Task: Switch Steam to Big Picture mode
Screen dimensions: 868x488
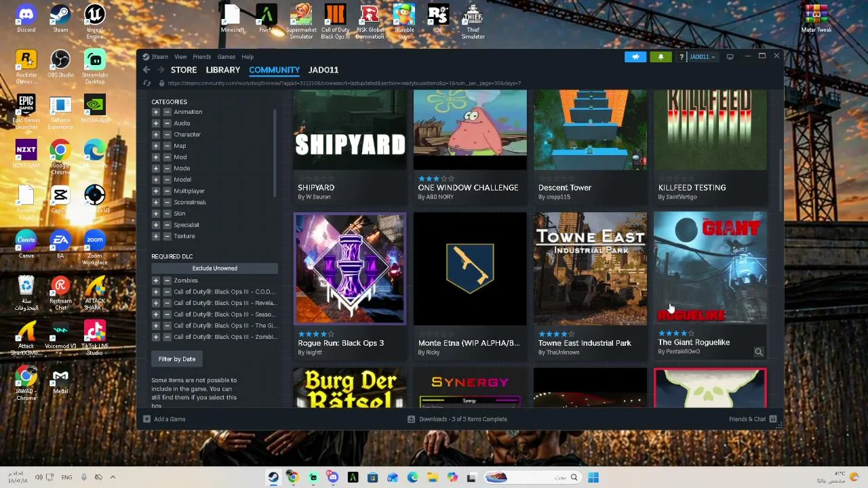Action: tap(730, 57)
